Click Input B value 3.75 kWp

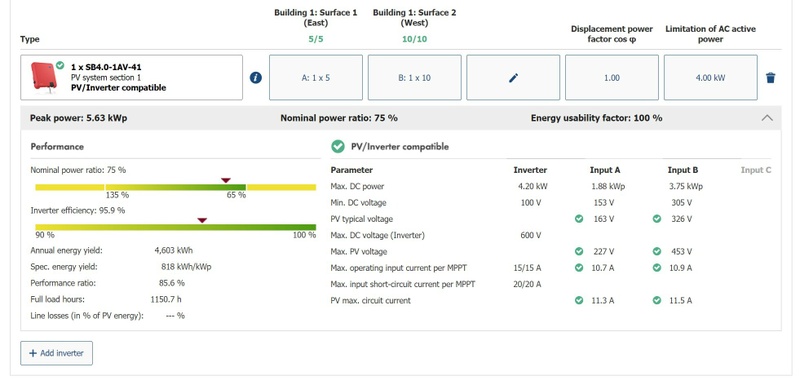[x=686, y=186]
